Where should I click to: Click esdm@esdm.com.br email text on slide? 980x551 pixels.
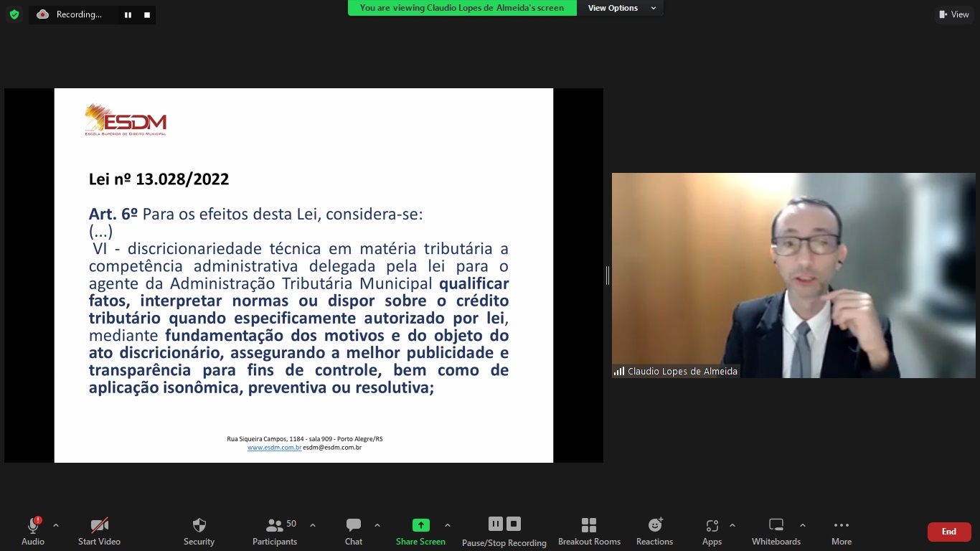pos(332,448)
